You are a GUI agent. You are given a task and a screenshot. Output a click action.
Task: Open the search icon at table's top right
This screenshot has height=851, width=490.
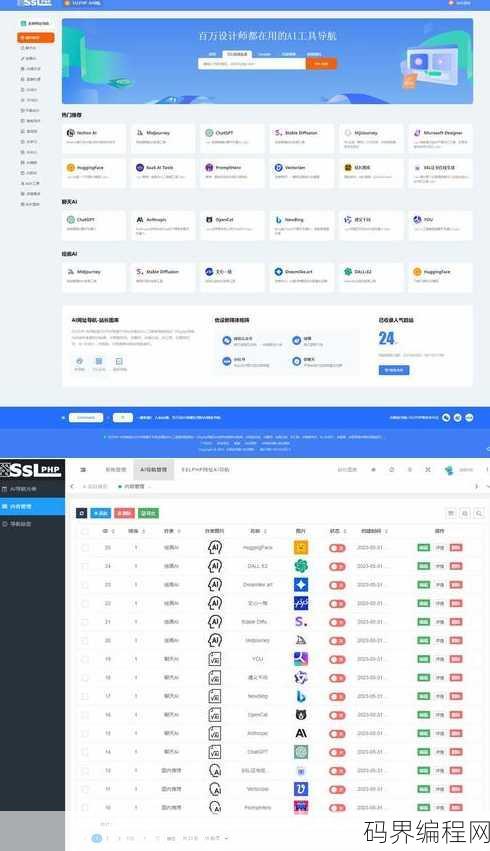[x=479, y=513]
